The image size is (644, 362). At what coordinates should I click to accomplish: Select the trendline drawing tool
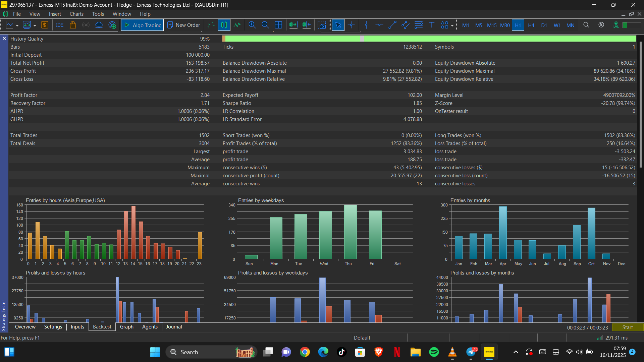coord(392,25)
